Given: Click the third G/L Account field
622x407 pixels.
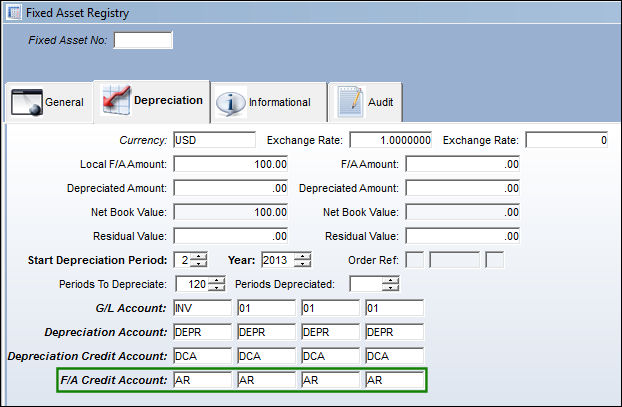Looking at the screenshot, I should click(x=330, y=308).
